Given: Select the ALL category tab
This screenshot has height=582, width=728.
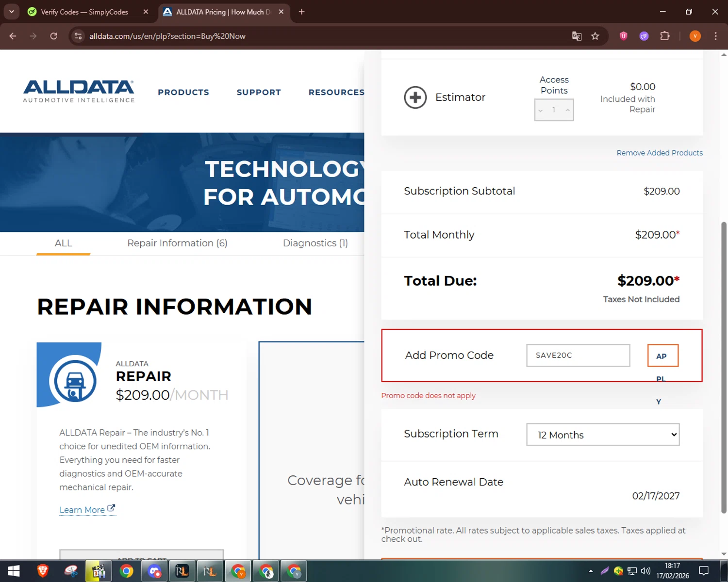Looking at the screenshot, I should click(63, 243).
